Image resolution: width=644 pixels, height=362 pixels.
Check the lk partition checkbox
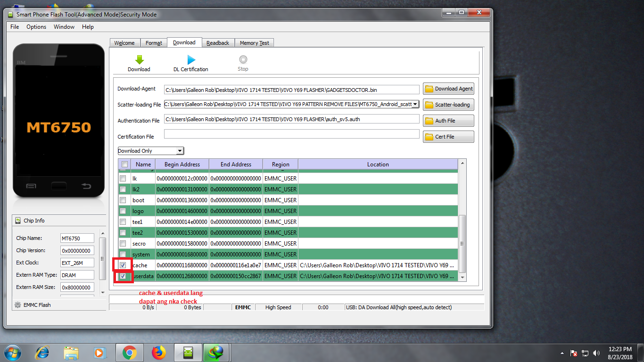tap(123, 179)
